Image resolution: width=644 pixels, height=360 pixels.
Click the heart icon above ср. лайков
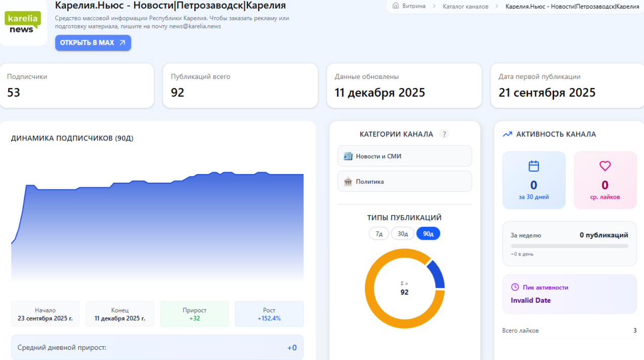click(605, 166)
